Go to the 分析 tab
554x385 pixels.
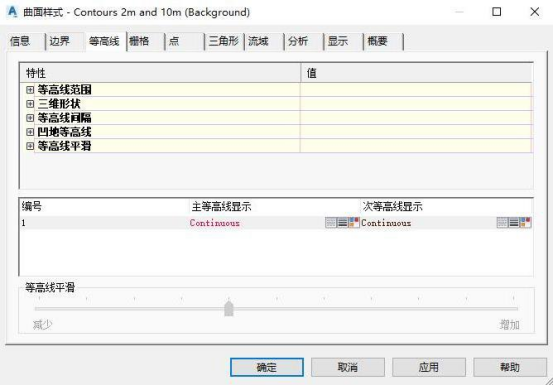(x=304, y=41)
